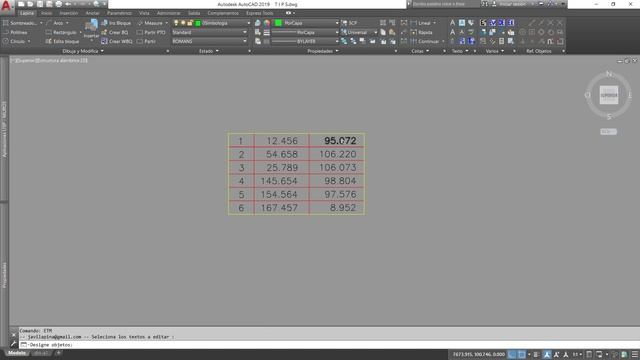Click table cell value 106.073
640x360 pixels.
[338, 167]
